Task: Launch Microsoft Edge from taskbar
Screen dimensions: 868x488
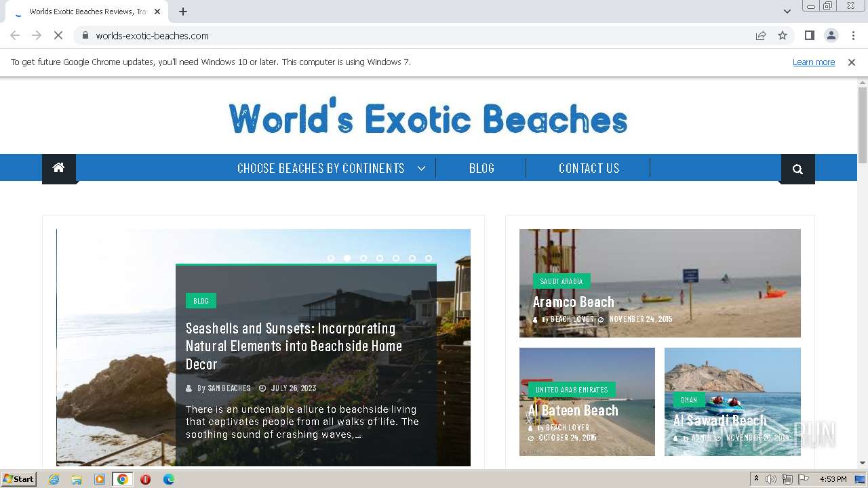Action: tap(168, 479)
